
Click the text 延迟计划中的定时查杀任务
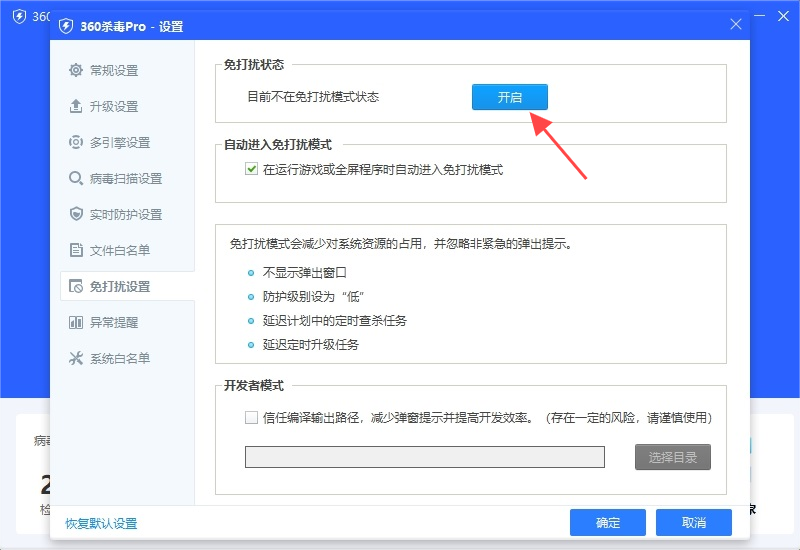coord(335,320)
